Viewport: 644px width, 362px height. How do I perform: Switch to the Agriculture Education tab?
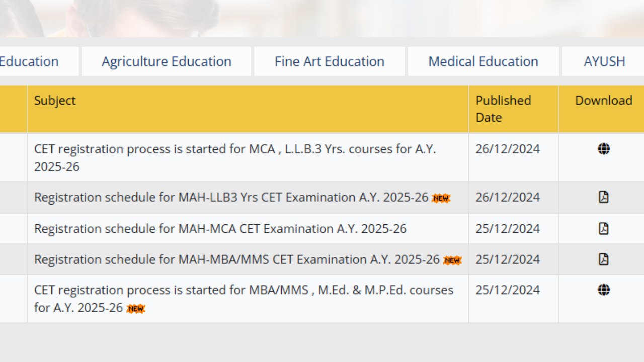(166, 61)
